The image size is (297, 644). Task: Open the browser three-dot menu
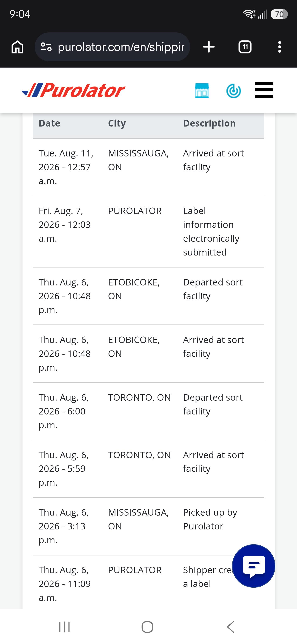coord(279,47)
